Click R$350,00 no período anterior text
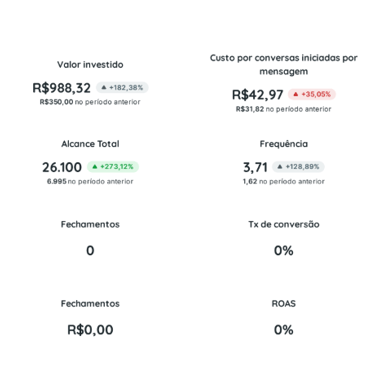Image resolution: width=375 pixels, height=367 pixels. (x=90, y=102)
